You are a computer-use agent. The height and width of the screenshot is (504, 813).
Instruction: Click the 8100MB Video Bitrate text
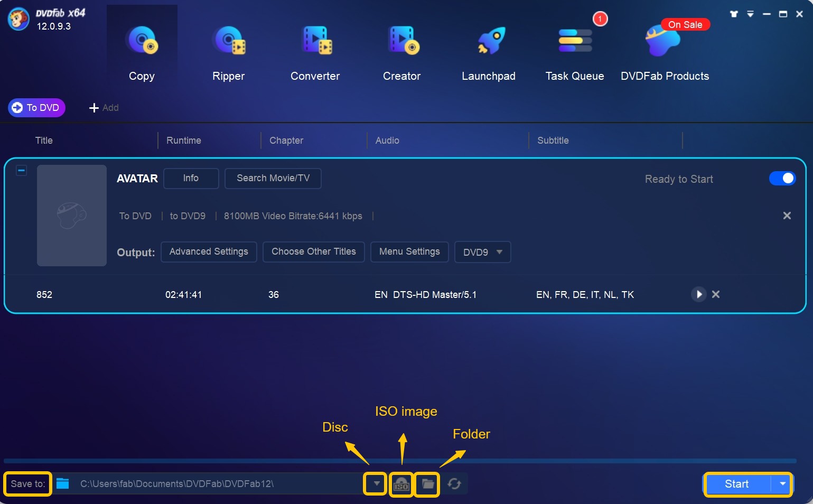(293, 216)
